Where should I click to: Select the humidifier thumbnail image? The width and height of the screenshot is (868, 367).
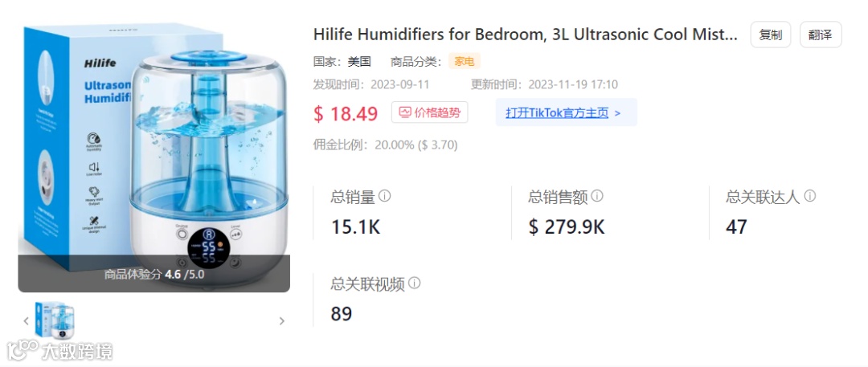tap(55, 320)
